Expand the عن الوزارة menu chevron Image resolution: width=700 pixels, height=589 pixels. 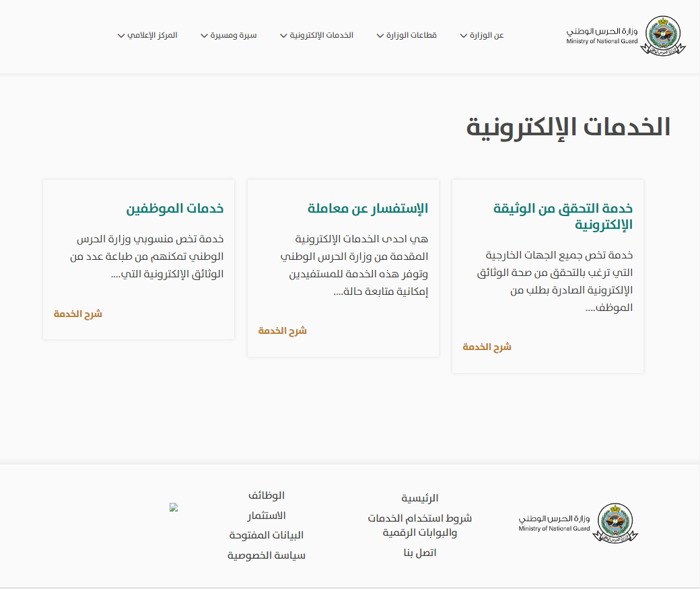tap(464, 36)
